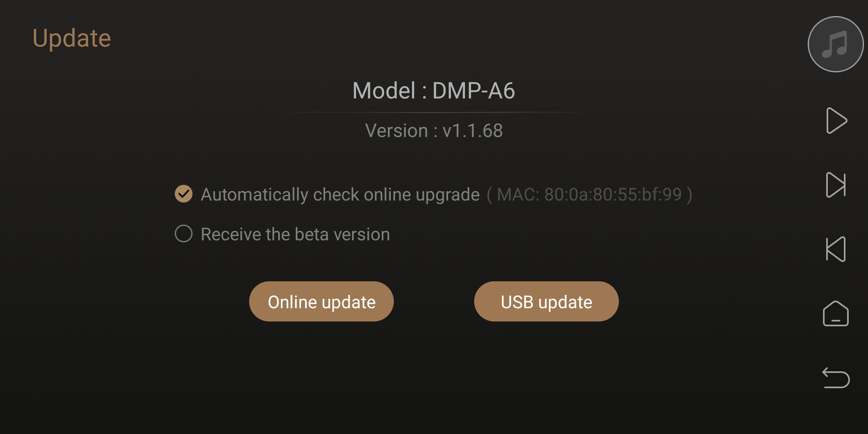The image size is (868, 434).
Task: Click the divider line under the model name
Action: point(434,113)
